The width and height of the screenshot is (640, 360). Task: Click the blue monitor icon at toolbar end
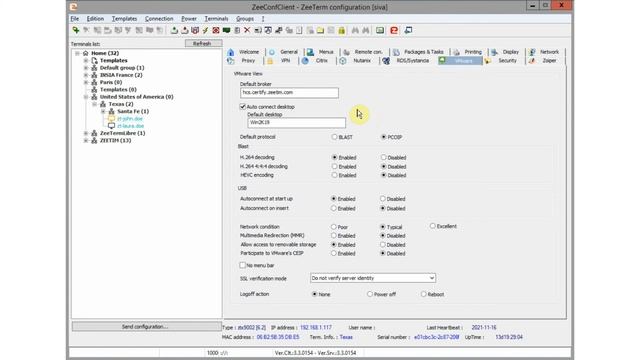408,30
